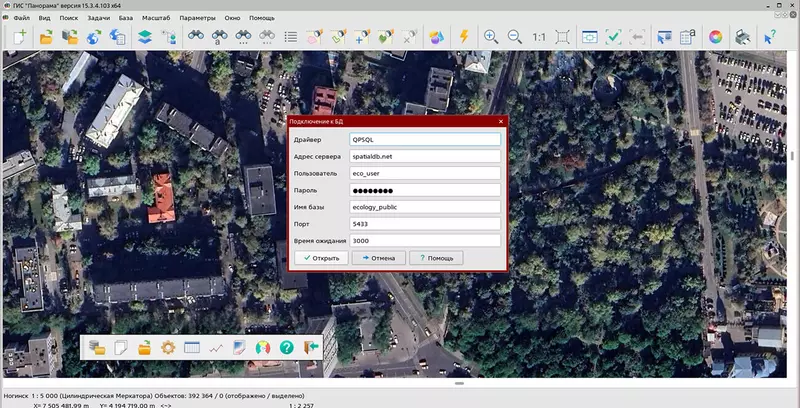Screen dimensions: 800x408
Task: Click the Помощь button in the dialog
Action: (x=436, y=258)
